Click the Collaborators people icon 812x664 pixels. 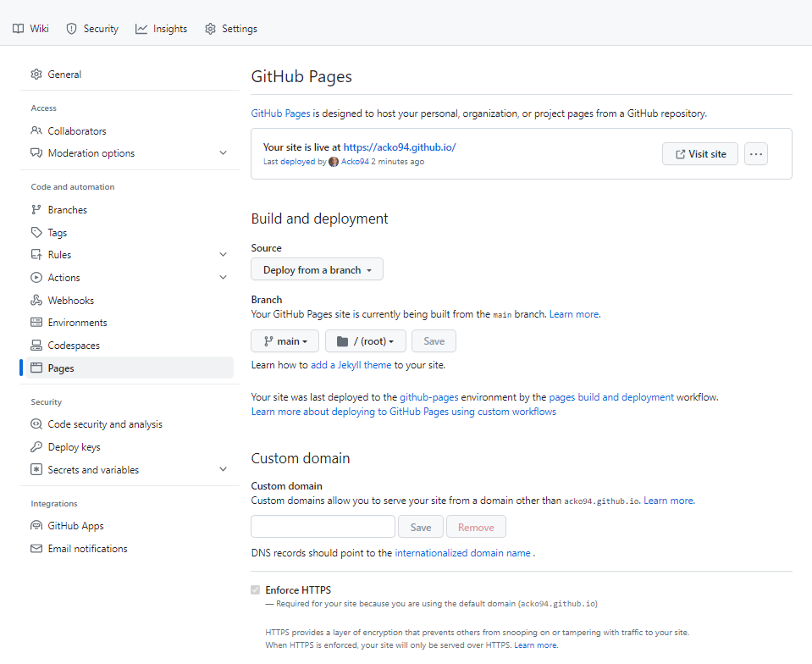click(x=36, y=130)
